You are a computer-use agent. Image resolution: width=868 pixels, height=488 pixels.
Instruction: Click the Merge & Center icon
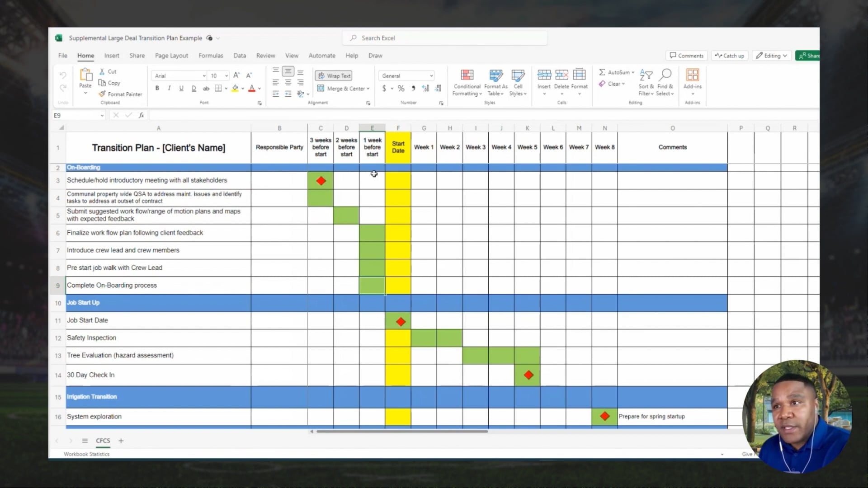pyautogui.click(x=321, y=89)
